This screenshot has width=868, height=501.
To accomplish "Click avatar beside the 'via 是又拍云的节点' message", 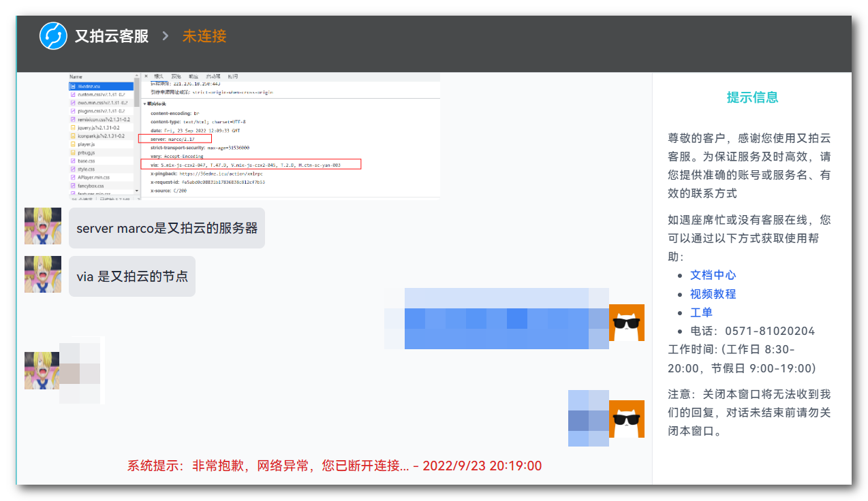I will (x=43, y=274).
